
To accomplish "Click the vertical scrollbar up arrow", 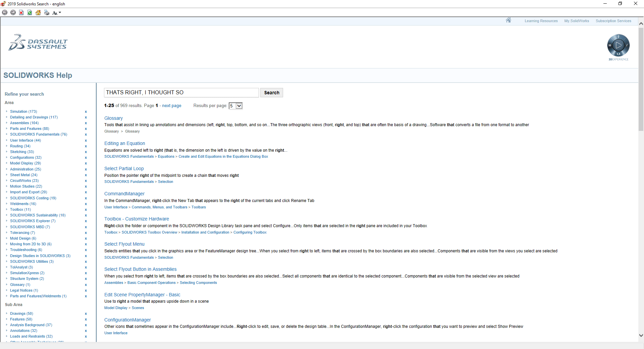I will point(641,23).
